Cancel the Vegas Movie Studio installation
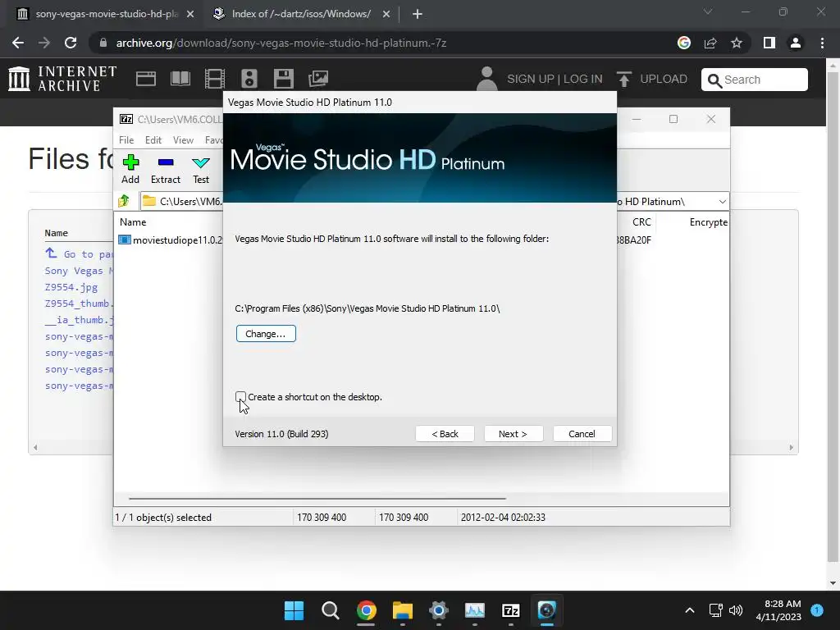 [x=582, y=434]
